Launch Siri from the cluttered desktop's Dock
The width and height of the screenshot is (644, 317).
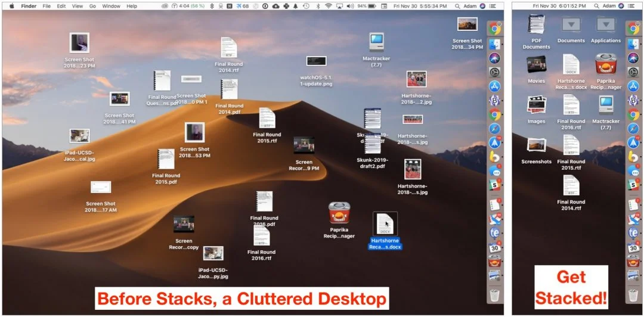point(495,57)
